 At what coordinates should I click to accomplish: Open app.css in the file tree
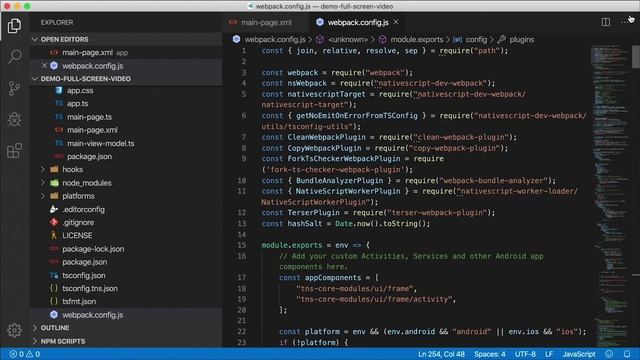[x=80, y=91]
